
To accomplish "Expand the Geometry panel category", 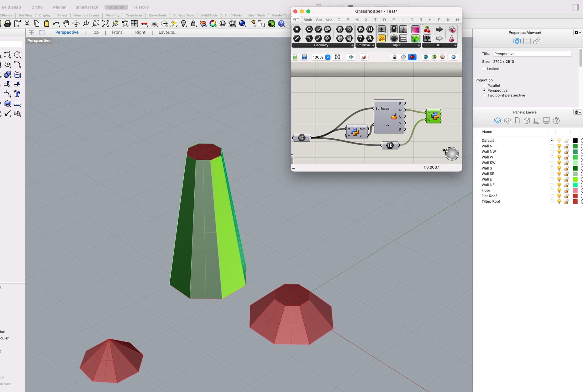I will click(352, 45).
